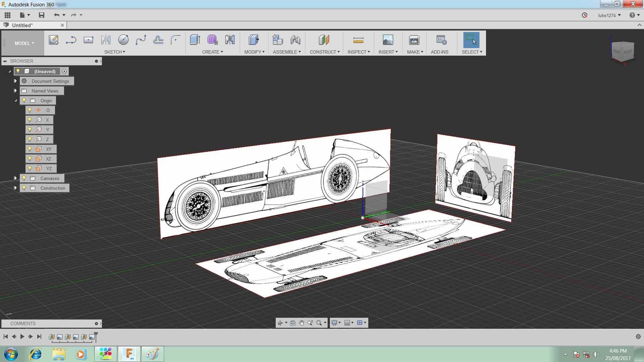Open Windows Explorer folder from taskbar

click(x=58, y=354)
